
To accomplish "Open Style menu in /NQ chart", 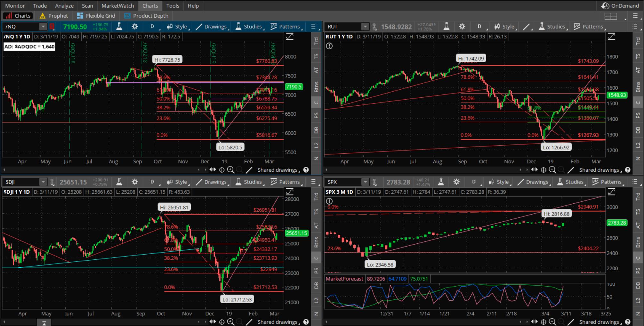I will 178,27.
